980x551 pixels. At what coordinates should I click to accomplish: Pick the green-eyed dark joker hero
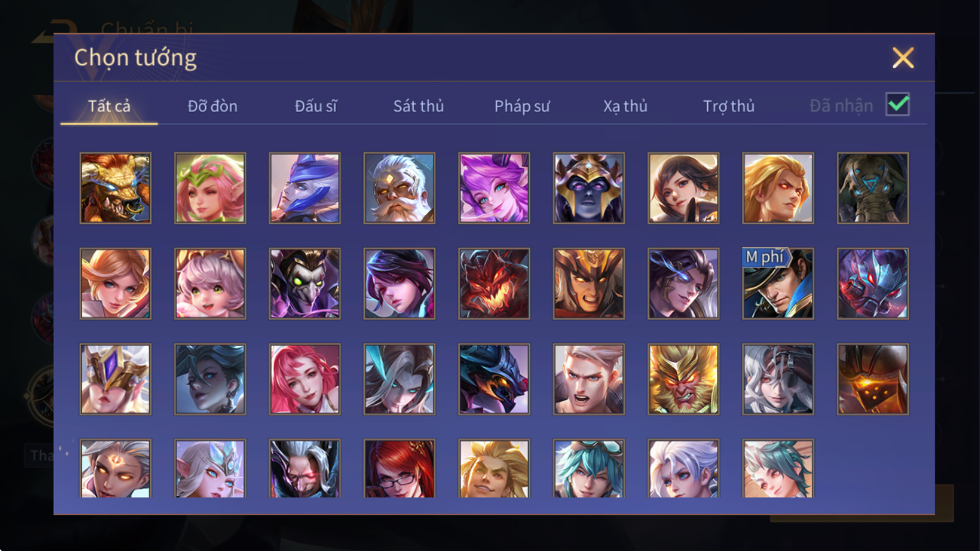pyautogui.click(x=305, y=283)
